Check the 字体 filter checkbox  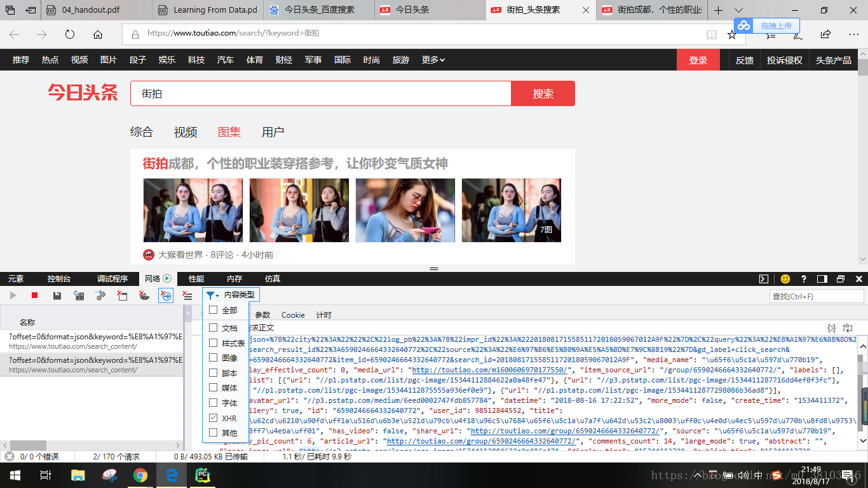214,403
